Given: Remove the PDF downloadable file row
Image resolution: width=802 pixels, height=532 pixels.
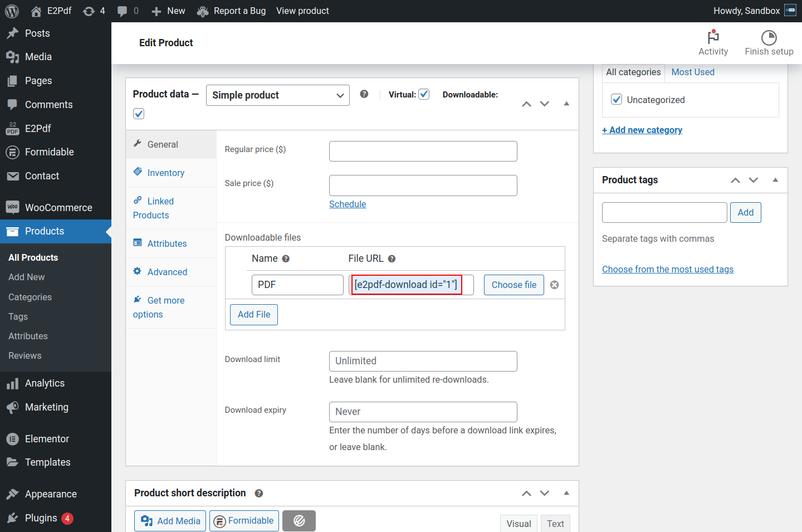Looking at the screenshot, I should coord(554,285).
